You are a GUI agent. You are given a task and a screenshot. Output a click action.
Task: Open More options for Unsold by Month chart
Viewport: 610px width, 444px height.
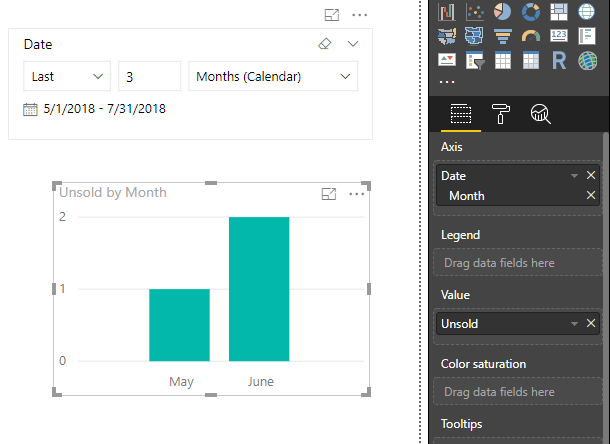pyautogui.click(x=357, y=194)
